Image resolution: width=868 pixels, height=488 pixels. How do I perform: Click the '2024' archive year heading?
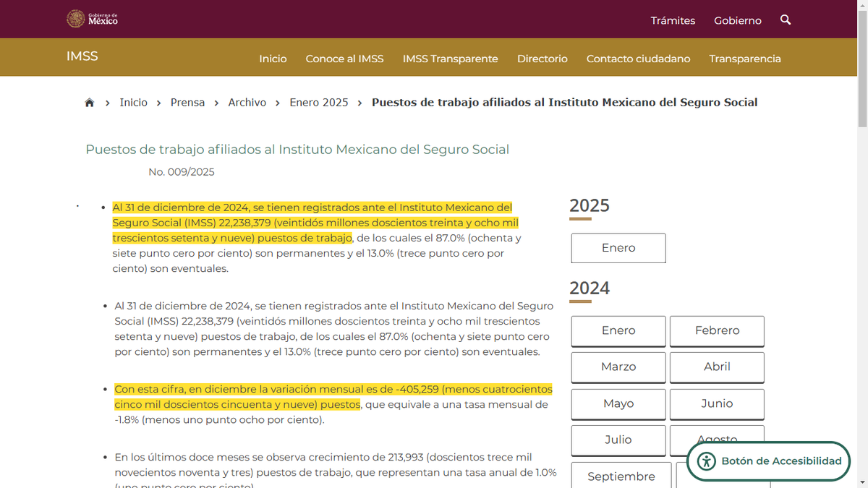tap(590, 288)
